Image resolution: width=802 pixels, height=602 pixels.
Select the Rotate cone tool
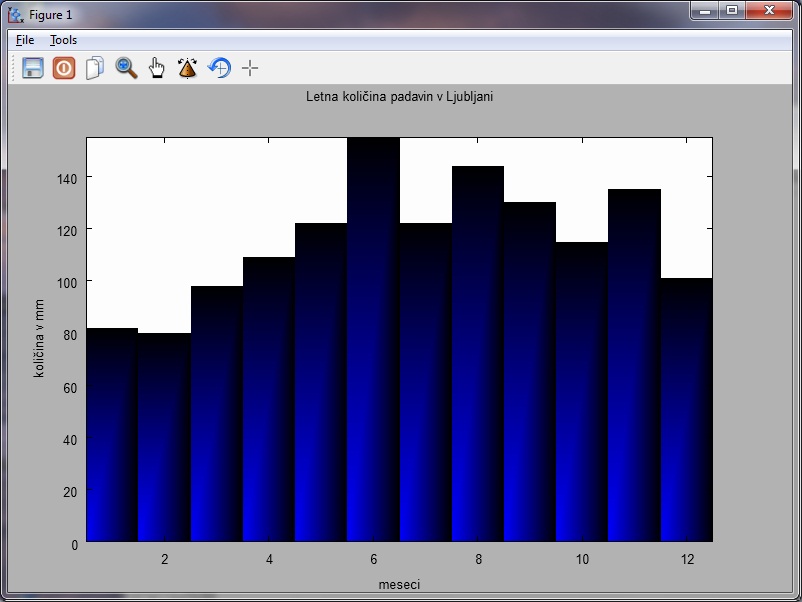[187, 68]
